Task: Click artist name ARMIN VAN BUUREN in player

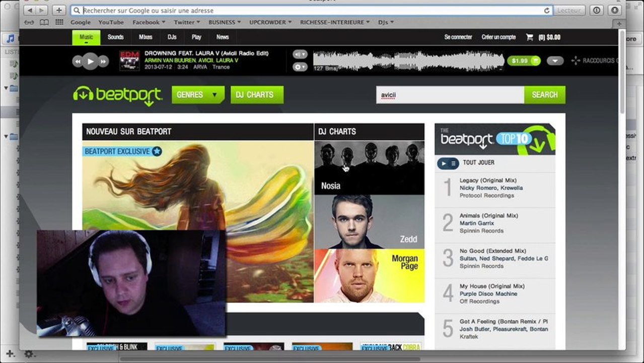Action: (171, 60)
